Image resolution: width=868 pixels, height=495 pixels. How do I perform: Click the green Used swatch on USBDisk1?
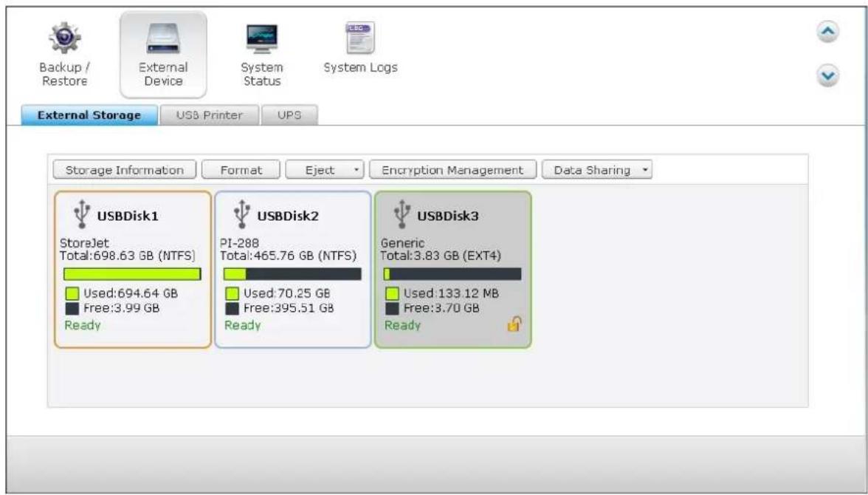[72, 294]
